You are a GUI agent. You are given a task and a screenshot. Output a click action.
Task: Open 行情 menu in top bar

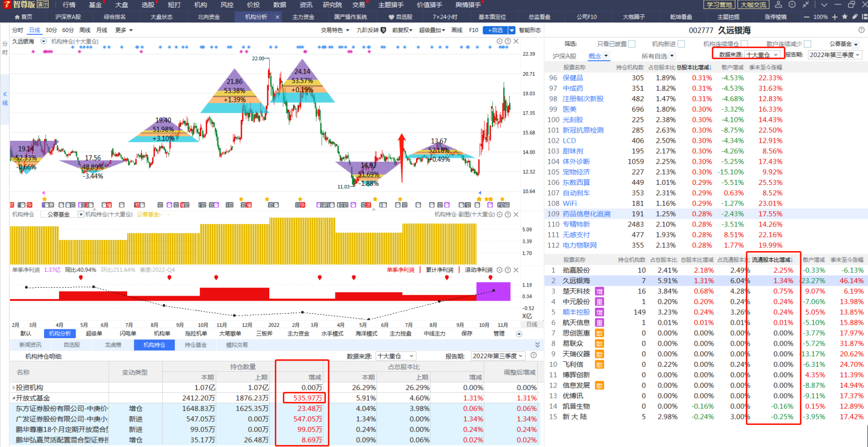click(x=69, y=5)
